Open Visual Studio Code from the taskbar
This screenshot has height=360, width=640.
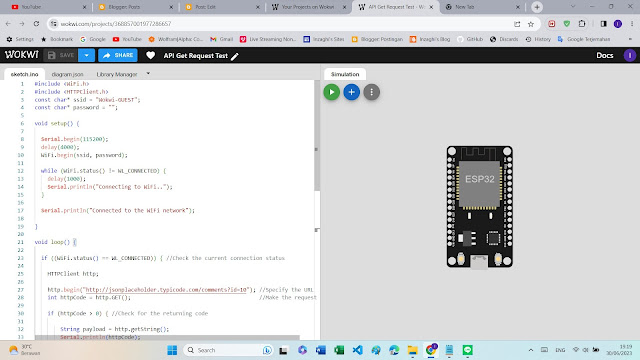click(x=358, y=350)
